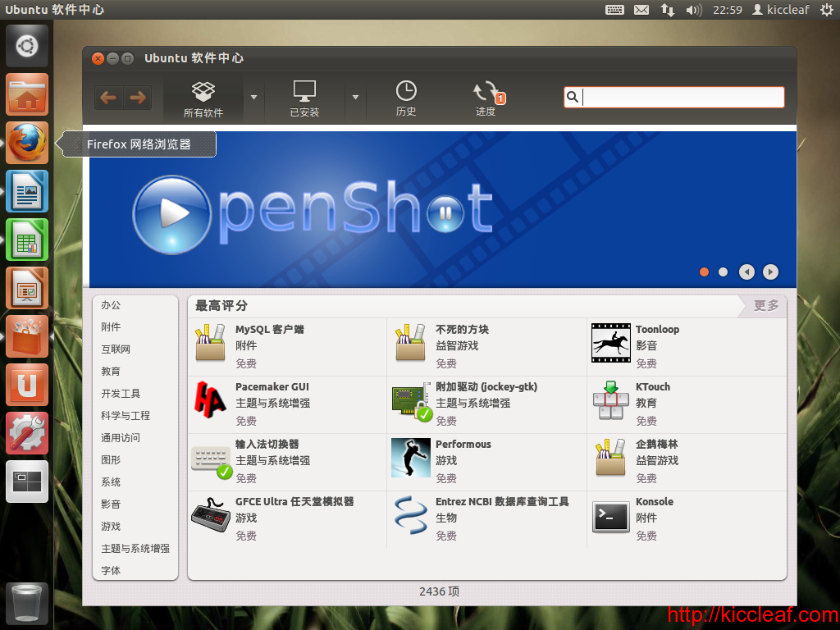Image resolution: width=840 pixels, height=630 pixels.
Task: Open the 图形 (Graphics) category
Action: (111, 459)
